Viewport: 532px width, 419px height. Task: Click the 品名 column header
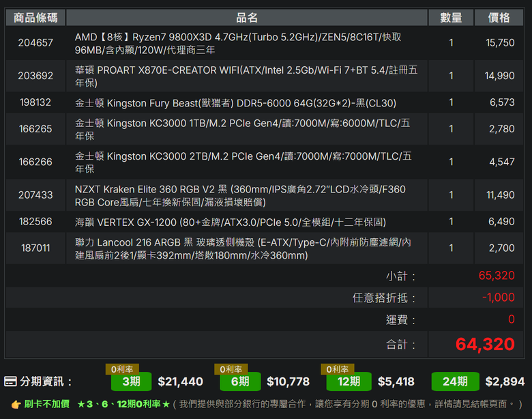click(x=247, y=18)
